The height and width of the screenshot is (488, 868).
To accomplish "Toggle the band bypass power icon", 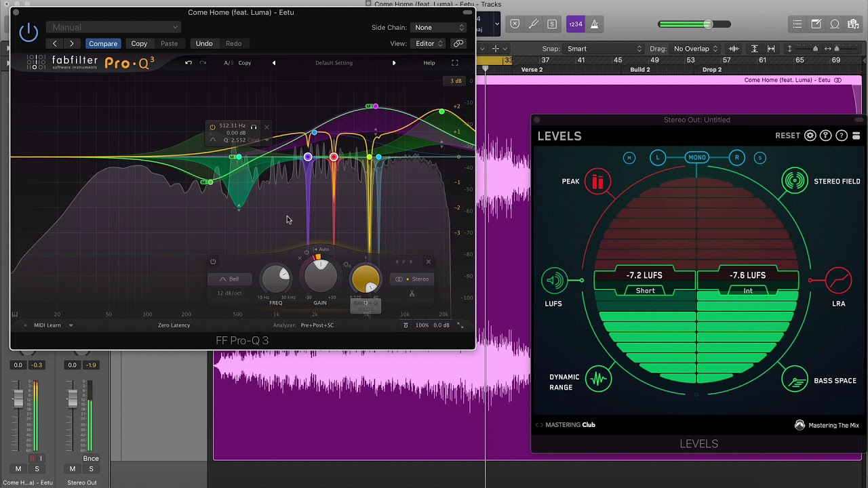I will (213, 262).
